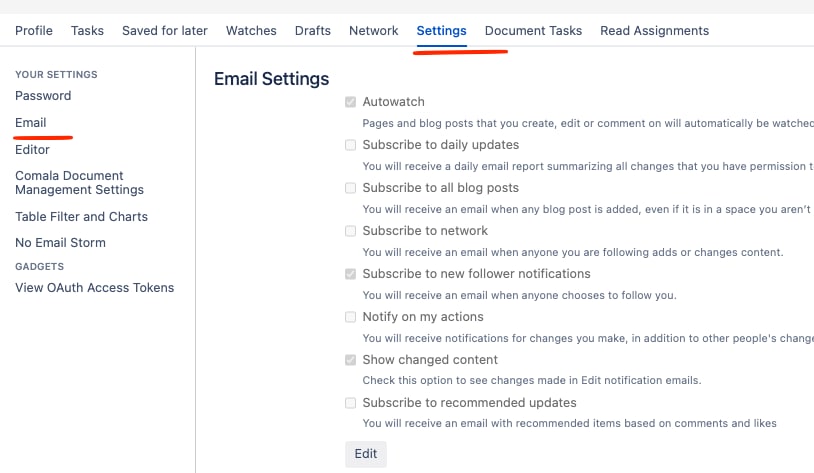Viewport: 814px width, 473px height.
Task: Click the YOUR SETTINGS section label
Action: [x=56, y=74]
